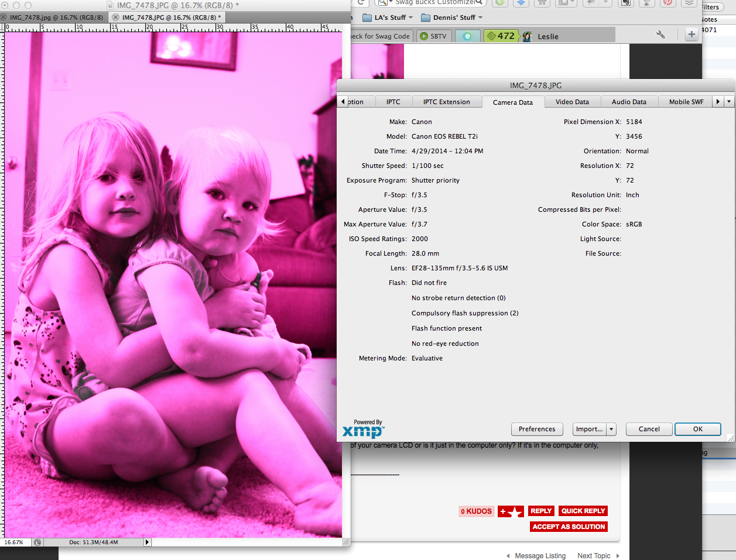Open Swagbucks tools via the wrench icon
The height and width of the screenshot is (560, 736).
[x=660, y=35]
